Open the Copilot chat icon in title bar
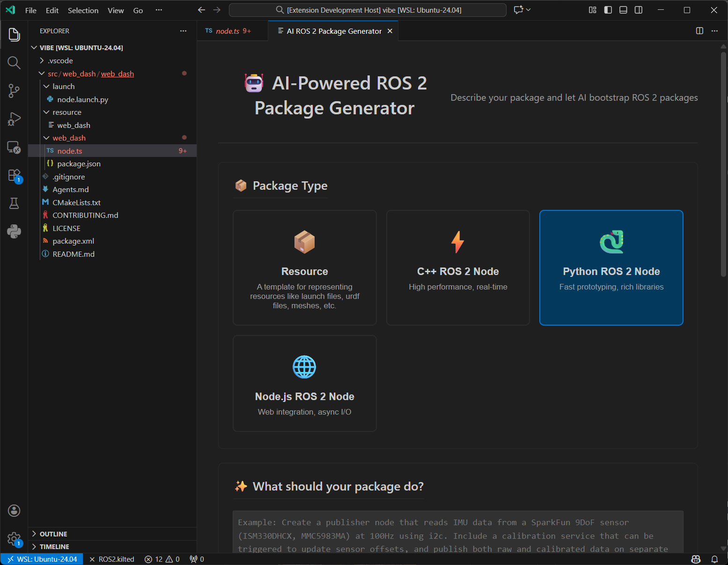 518,10
